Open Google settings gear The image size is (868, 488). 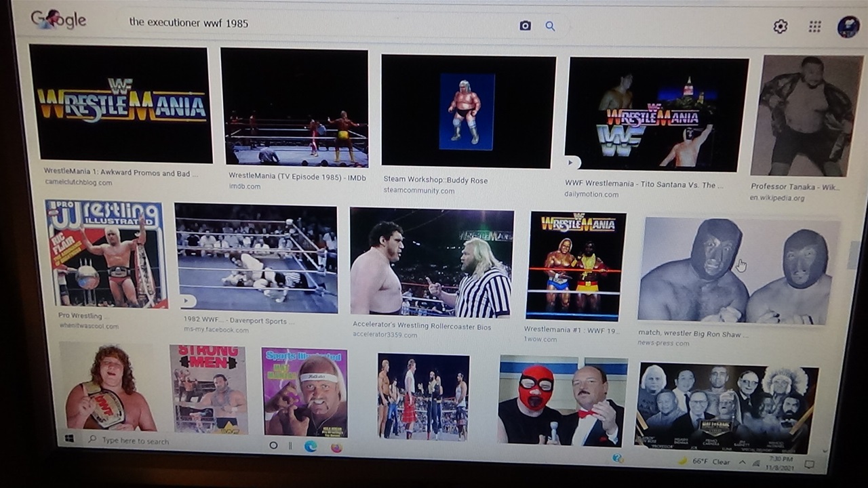tap(781, 26)
